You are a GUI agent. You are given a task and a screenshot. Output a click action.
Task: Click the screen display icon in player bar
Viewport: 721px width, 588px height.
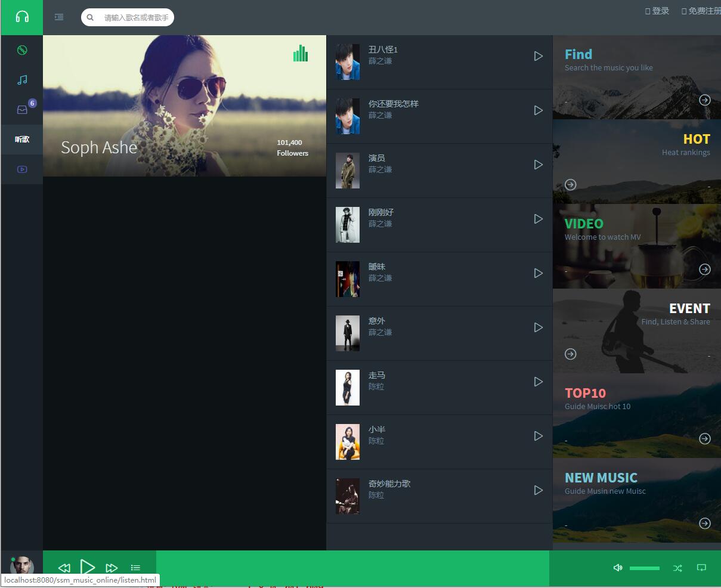pos(701,568)
